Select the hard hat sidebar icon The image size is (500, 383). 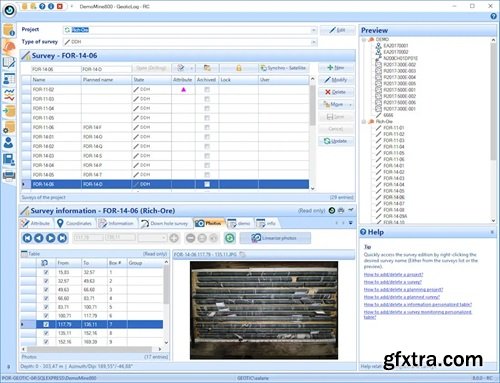[x=9, y=46]
